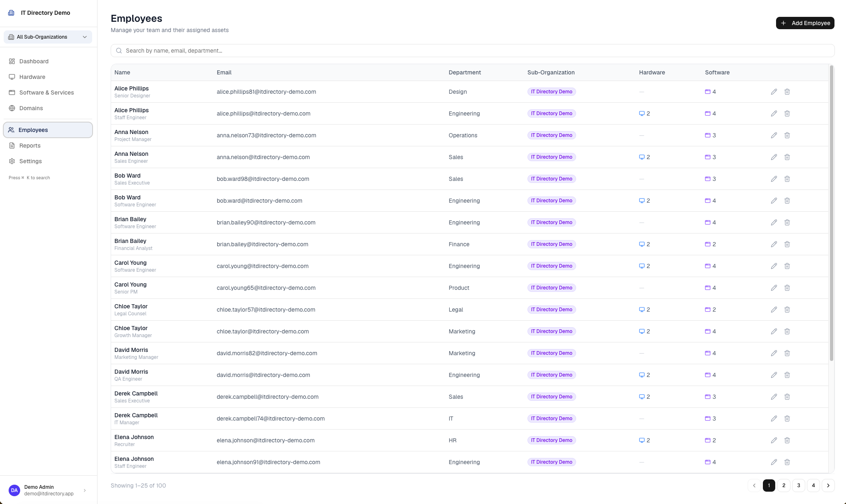Click email bob.ward98@itdirectory-demo.com

coord(263,179)
